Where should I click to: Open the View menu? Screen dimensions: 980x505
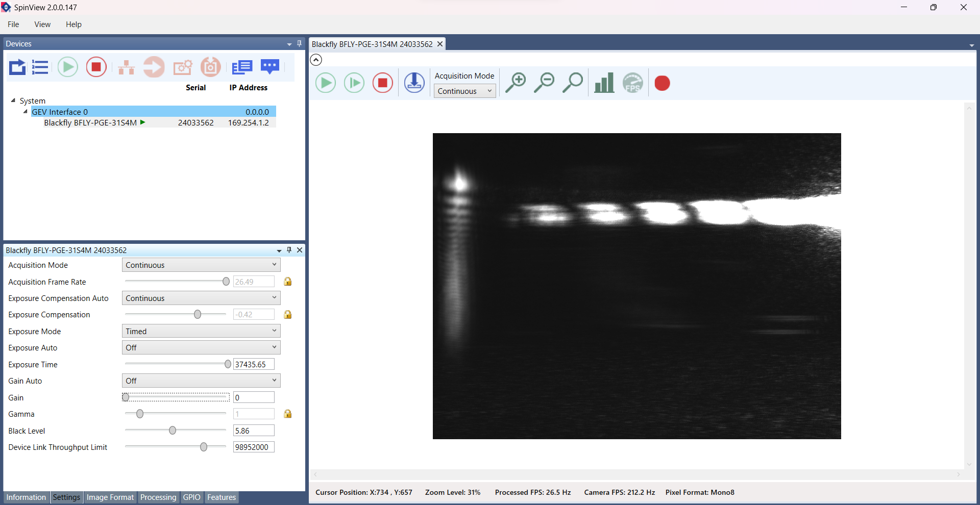coord(42,24)
